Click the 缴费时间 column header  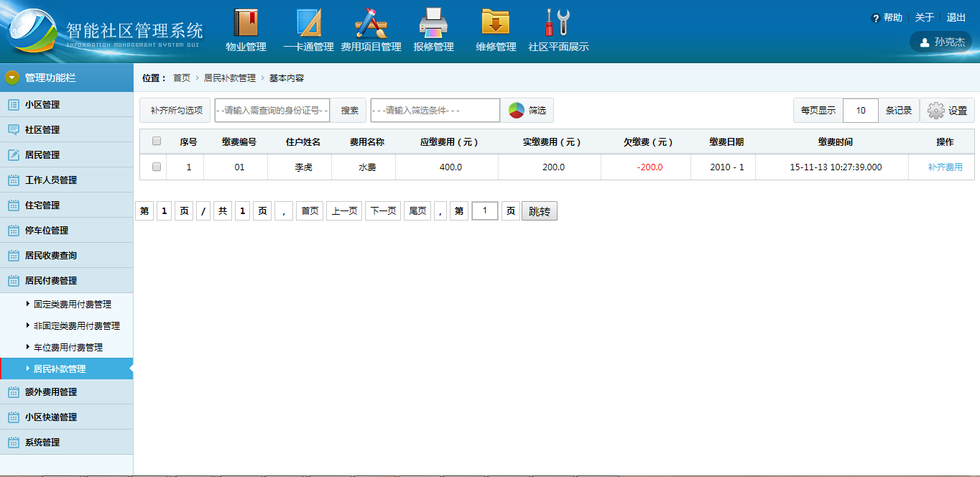click(836, 142)
